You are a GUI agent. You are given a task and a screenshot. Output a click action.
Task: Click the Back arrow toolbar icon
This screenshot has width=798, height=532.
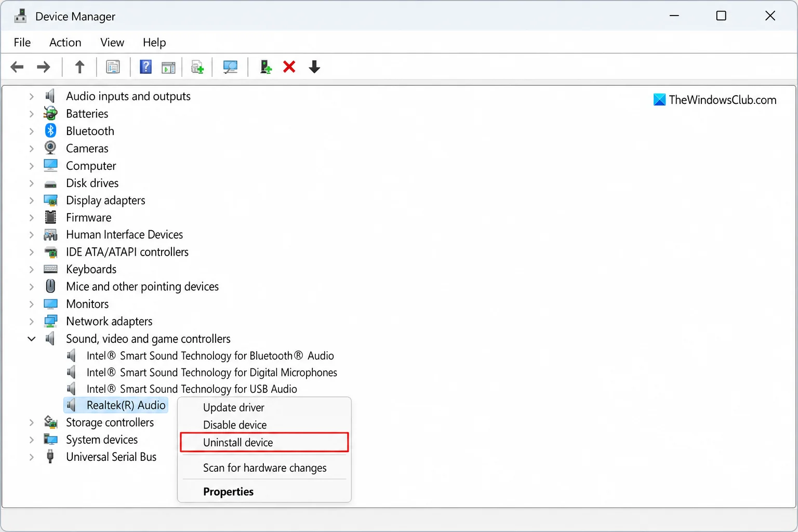point(17,67)
